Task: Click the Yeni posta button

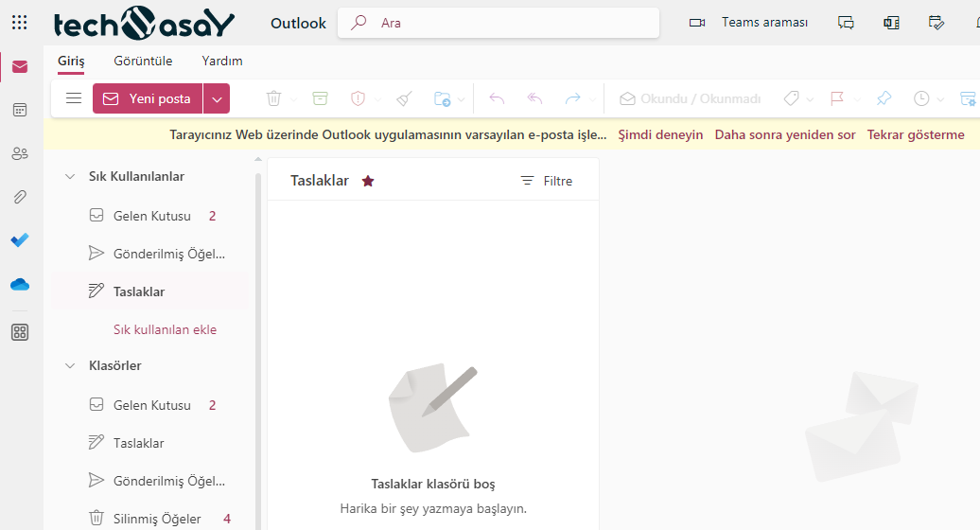Action: click(x=148, y=98)
